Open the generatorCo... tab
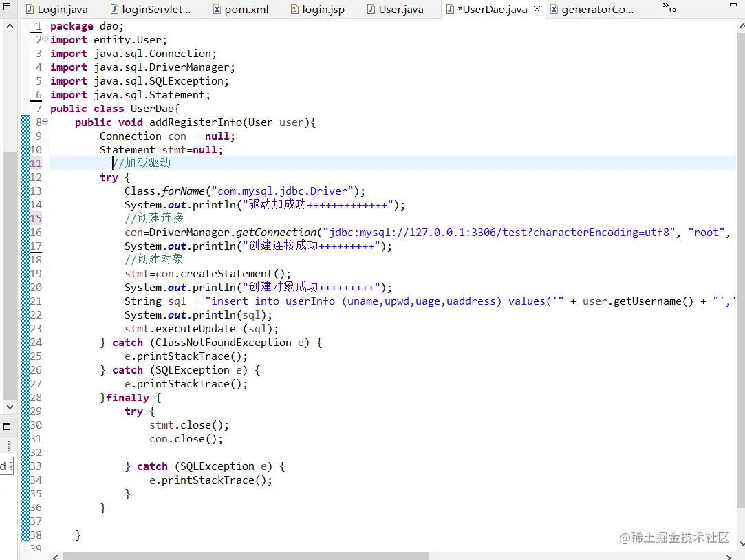The height and width of the screenshot is (560, 745). (592, 9)
